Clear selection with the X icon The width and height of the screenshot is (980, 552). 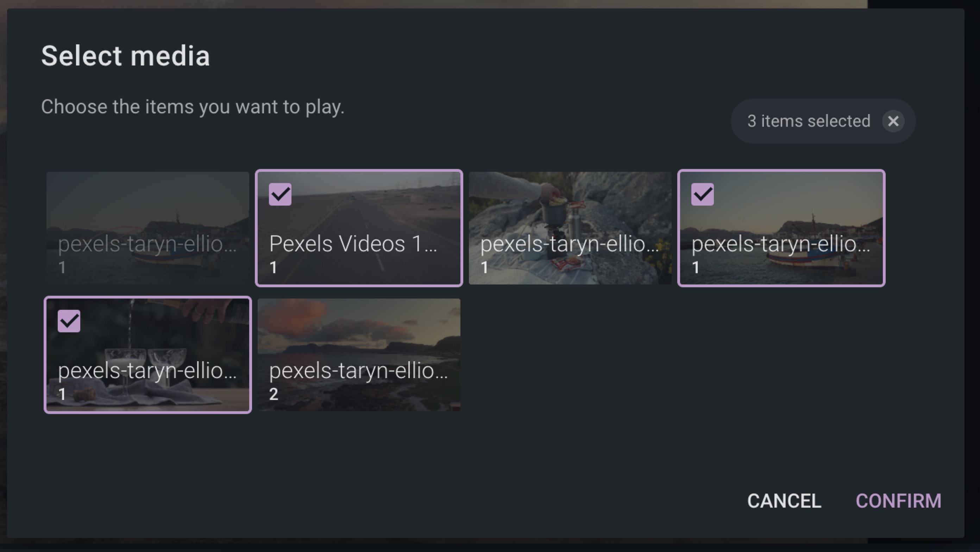point(893,121)
